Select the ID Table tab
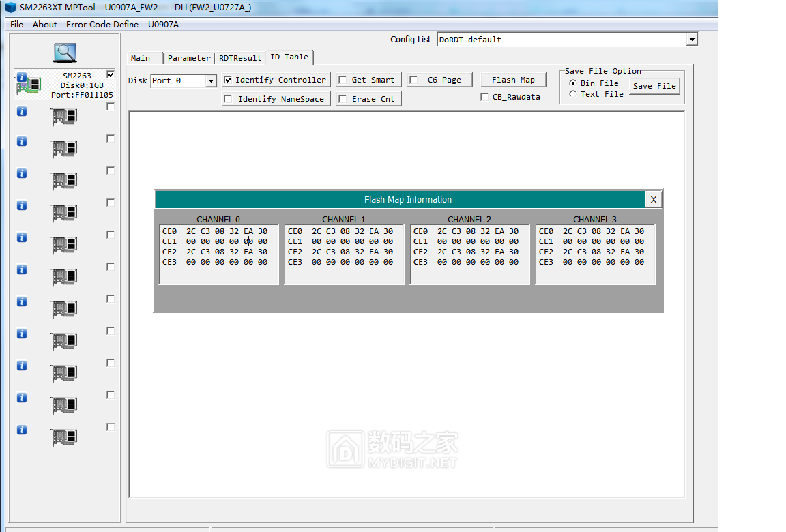Viewport: 786px width, 532px height. click(x=289, y=57)
